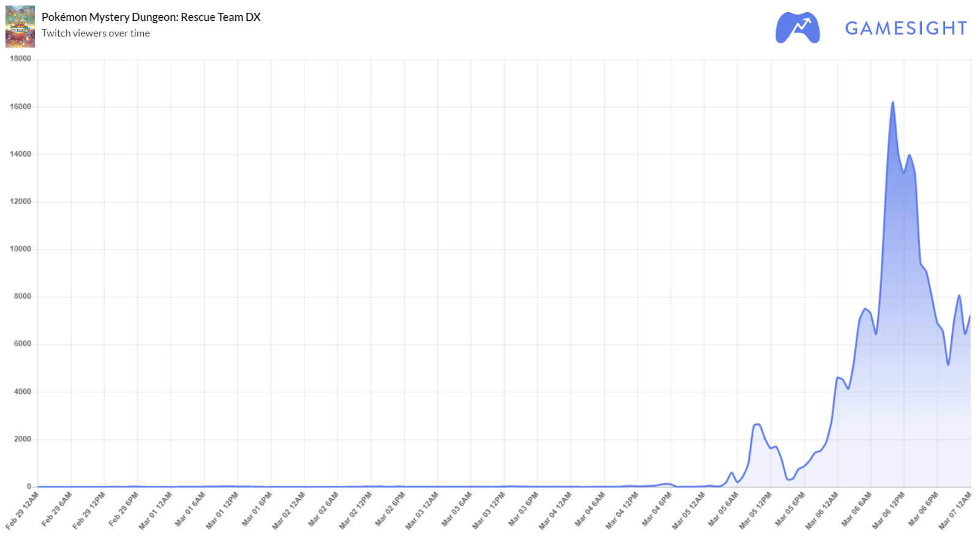
Task: Click the Mar 05 small peak near 2600 viewers
Action: point(757,424)
